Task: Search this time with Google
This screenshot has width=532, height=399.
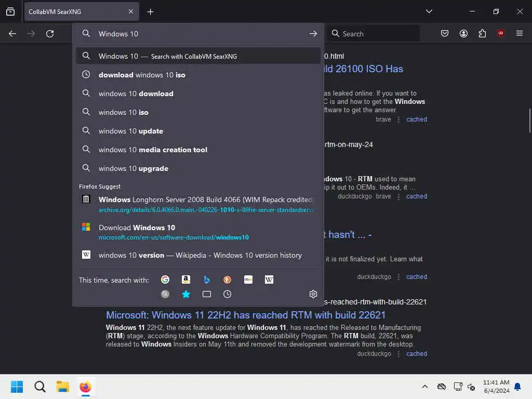Action: [165, 280]
